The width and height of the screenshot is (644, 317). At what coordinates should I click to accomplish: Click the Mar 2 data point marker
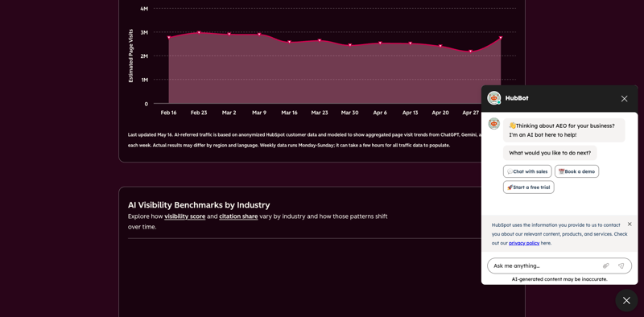229,34
